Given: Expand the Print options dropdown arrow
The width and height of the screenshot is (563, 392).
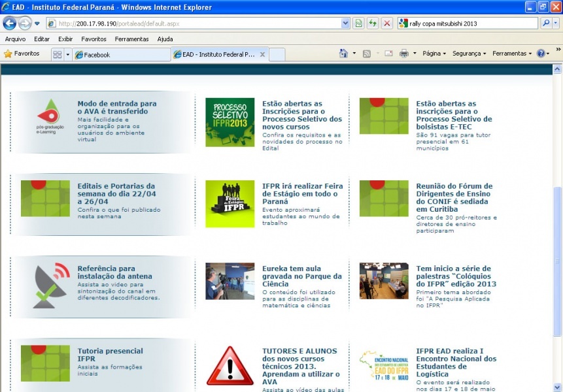Looking at the screenshot, I should click(x=415, y=54).
